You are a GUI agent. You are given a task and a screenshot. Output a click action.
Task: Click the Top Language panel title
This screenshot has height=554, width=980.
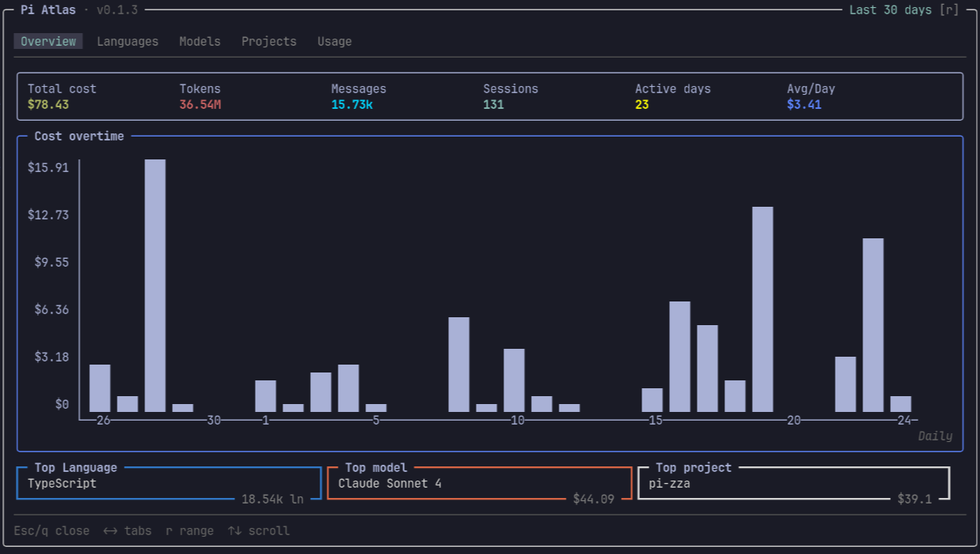(76, 467)
